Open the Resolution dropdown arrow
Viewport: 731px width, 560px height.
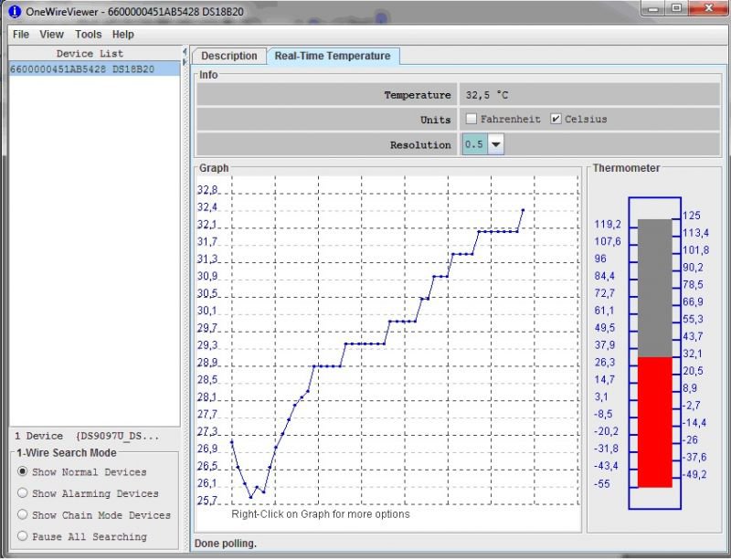[495, 144]
